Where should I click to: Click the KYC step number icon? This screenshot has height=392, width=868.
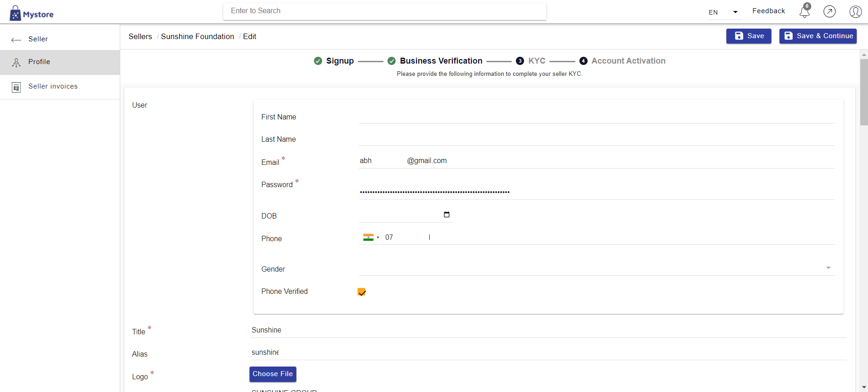tap(520, 61)
